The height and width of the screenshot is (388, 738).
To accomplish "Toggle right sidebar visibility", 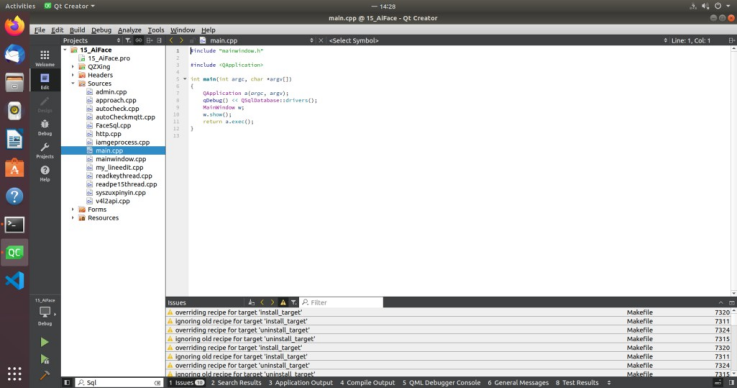I will click(x=732, y=382).
